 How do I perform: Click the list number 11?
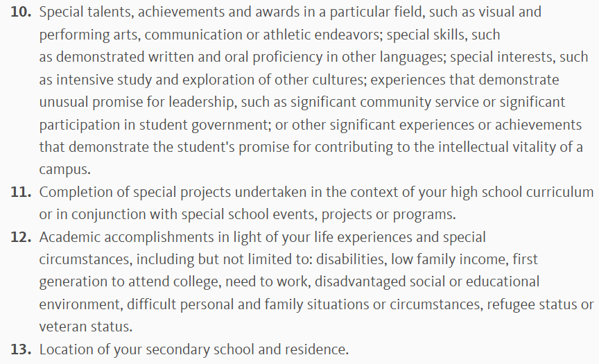click(21, 192)
